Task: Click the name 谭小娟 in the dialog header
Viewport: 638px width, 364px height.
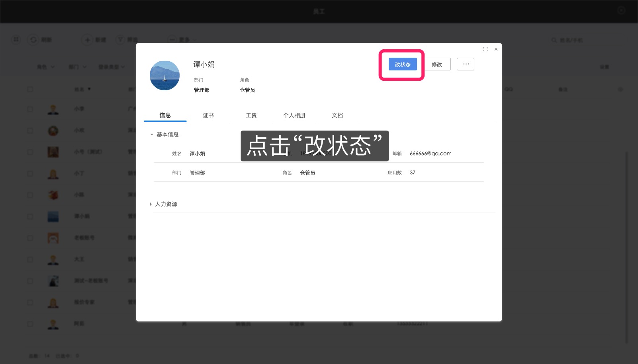Action: click(x=204, y=64)
